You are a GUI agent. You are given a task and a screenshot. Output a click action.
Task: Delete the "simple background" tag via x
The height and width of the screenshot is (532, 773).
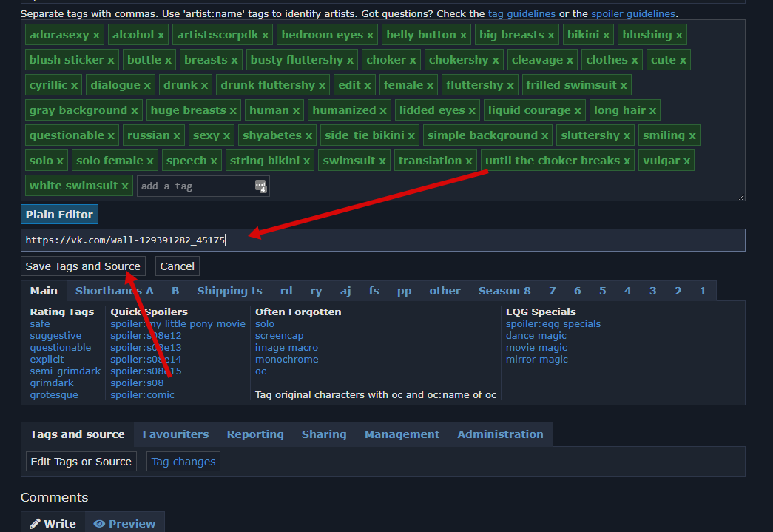(544, 135)
